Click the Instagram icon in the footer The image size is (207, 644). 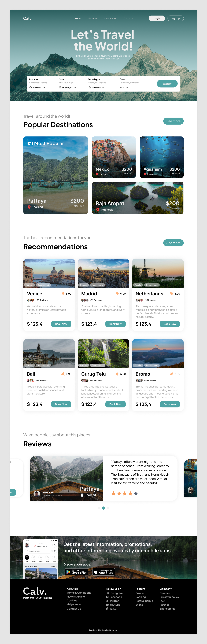(x=107, y=593)
